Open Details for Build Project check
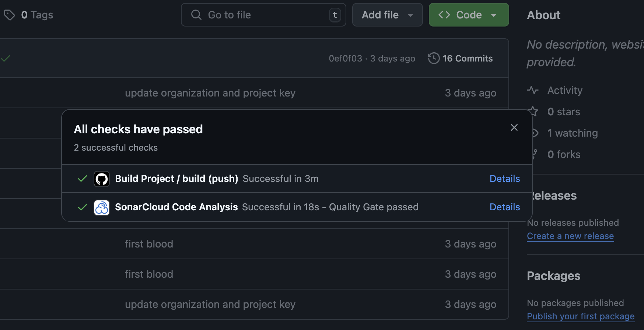Screen dimensions: 644x330 click(505, 179)
